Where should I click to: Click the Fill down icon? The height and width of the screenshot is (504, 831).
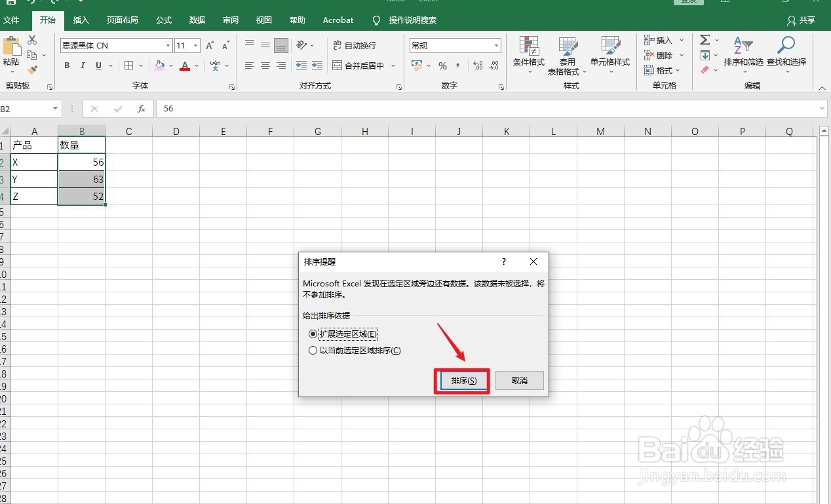coord(705,56)
